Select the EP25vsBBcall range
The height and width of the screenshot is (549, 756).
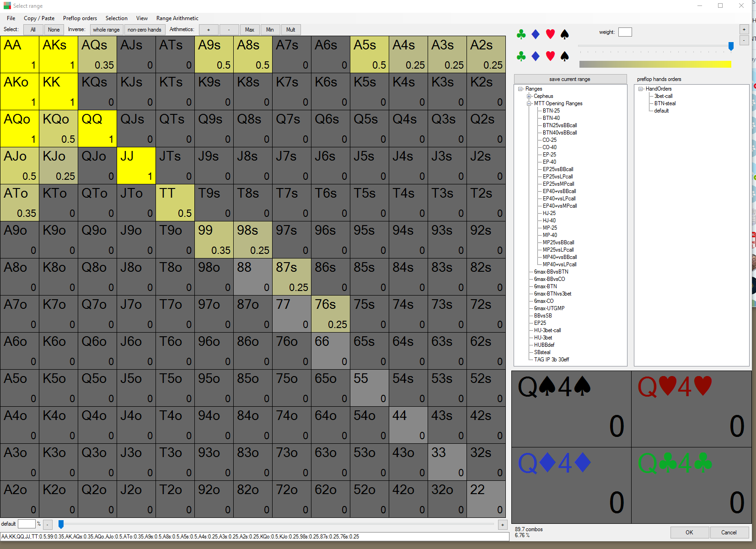558,169
